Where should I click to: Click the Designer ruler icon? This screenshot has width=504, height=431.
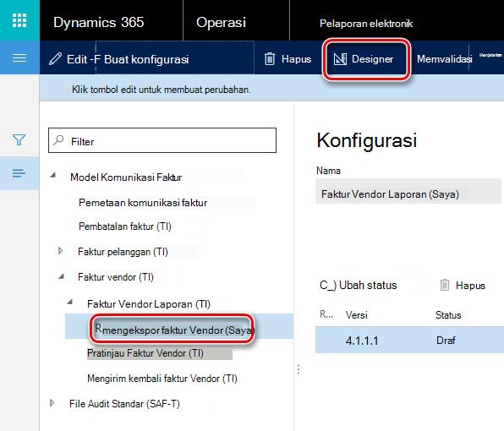pyautogui.click(x=340, y=59)
